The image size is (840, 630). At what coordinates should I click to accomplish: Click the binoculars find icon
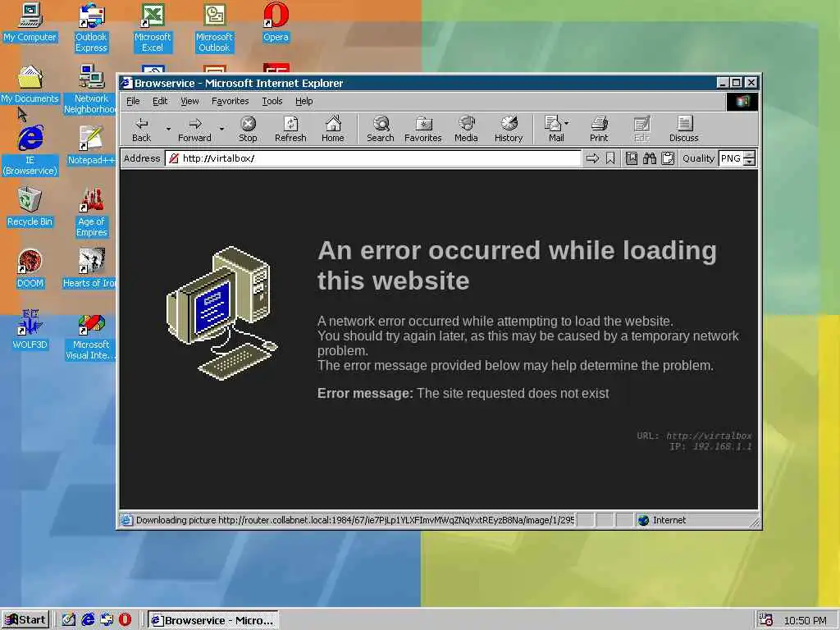(650, 158)
